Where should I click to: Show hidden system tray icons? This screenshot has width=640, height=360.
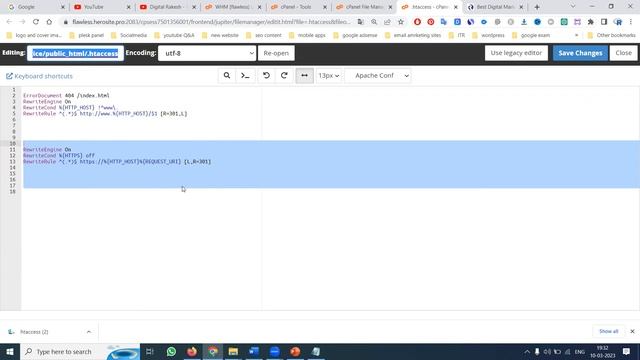click(527, 351)
